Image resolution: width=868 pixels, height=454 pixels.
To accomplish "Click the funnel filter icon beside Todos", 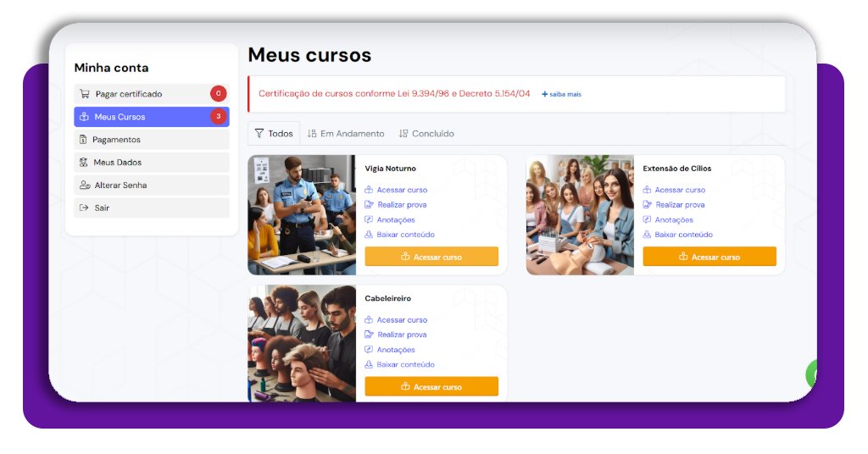I will [x=259, y=133].
